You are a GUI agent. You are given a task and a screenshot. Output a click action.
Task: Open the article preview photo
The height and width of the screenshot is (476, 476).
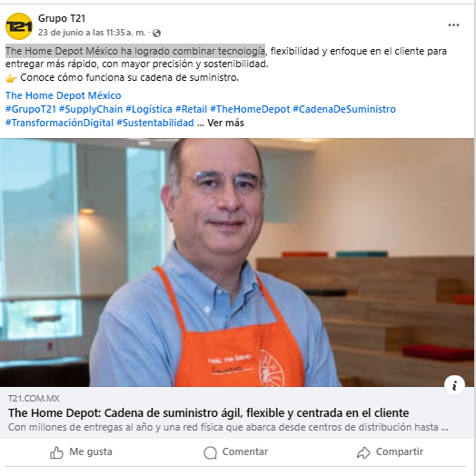(x=237, y=263)
